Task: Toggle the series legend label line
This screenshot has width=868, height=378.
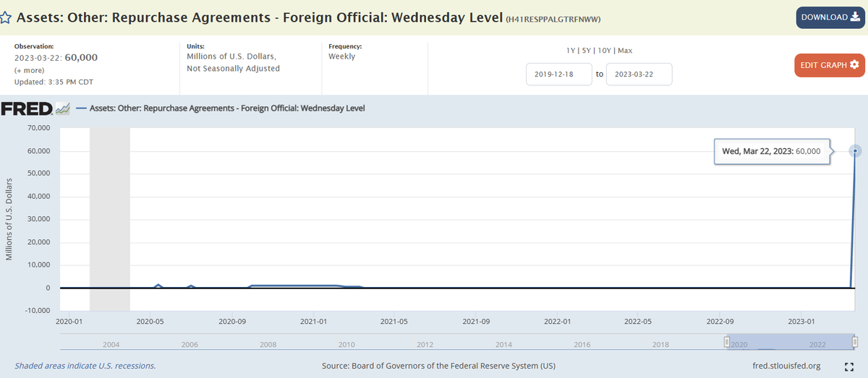Action: click(221, 108)
